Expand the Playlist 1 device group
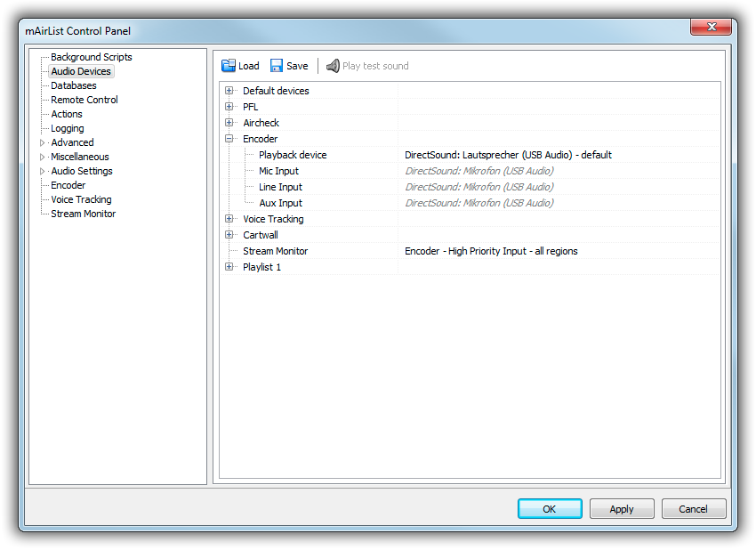Viewport: 756px width, 550px height. [x=229, y=267]
